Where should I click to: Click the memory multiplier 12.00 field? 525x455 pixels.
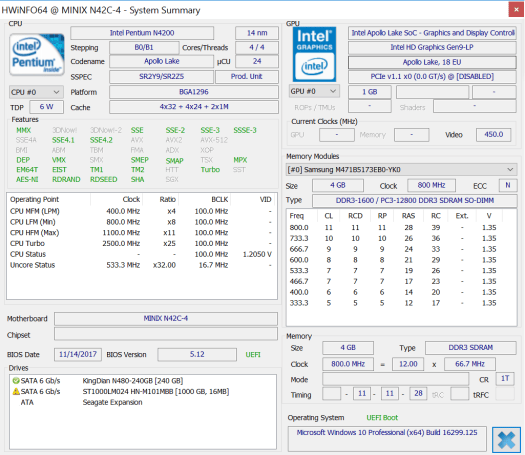(408, 364)
